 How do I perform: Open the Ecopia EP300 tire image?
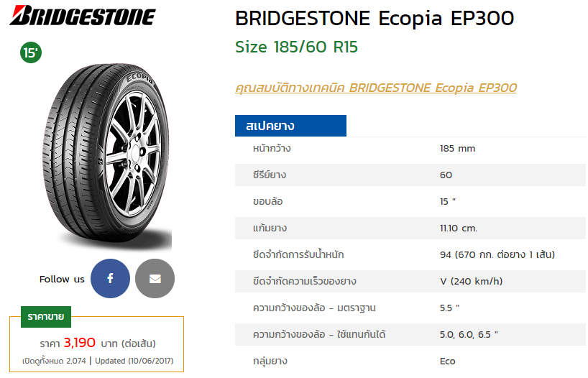(x=107, y=156)
